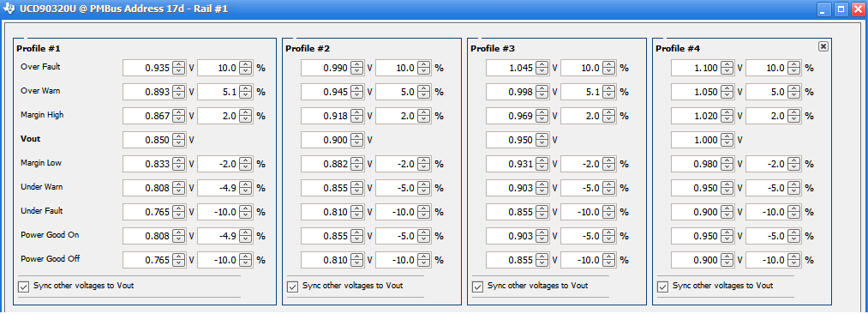Click the Profile #1 Power Good Off voltage spinner
Image resolution: width=868 pixels, height=314 pixels.
coord(179,260)
